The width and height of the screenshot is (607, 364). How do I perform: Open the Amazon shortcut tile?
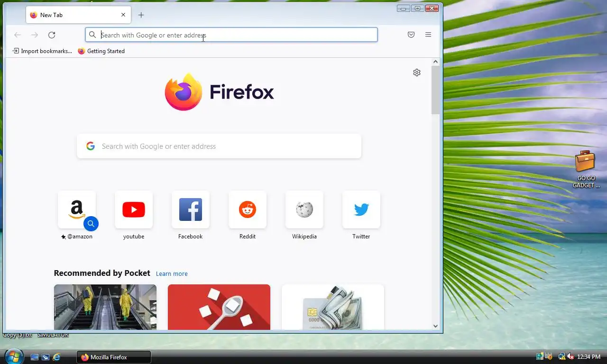click(x=77, y=209)
